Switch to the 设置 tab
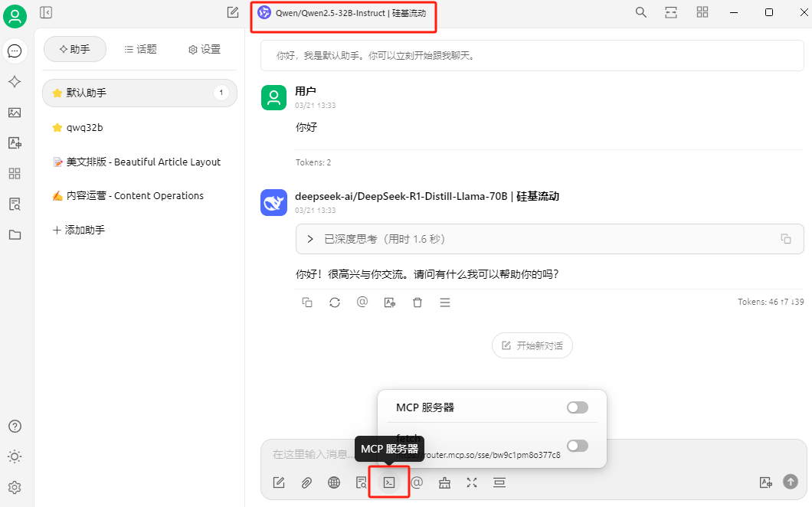 click(x=205, y=49)
